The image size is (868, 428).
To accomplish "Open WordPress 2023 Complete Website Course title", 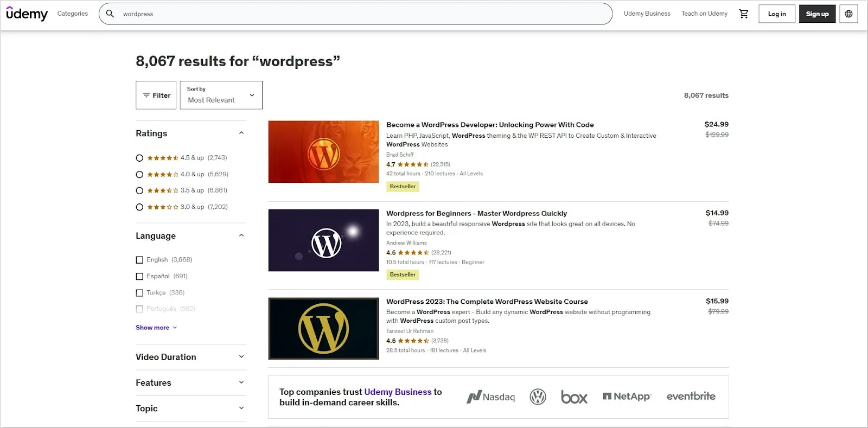I will pyautogui.click(x=487, y=302).
